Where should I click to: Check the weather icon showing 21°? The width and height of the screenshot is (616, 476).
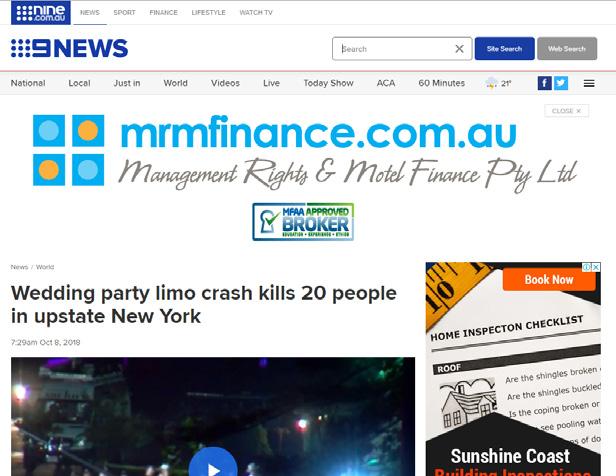tap(491, 83)
